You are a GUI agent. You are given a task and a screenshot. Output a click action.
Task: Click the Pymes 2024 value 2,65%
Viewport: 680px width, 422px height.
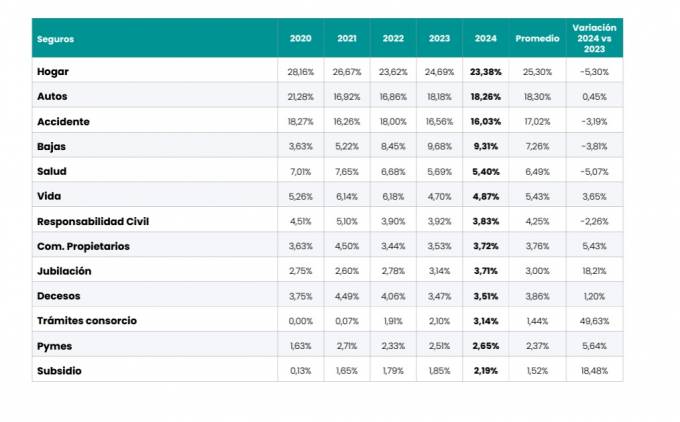coord(486,345)
